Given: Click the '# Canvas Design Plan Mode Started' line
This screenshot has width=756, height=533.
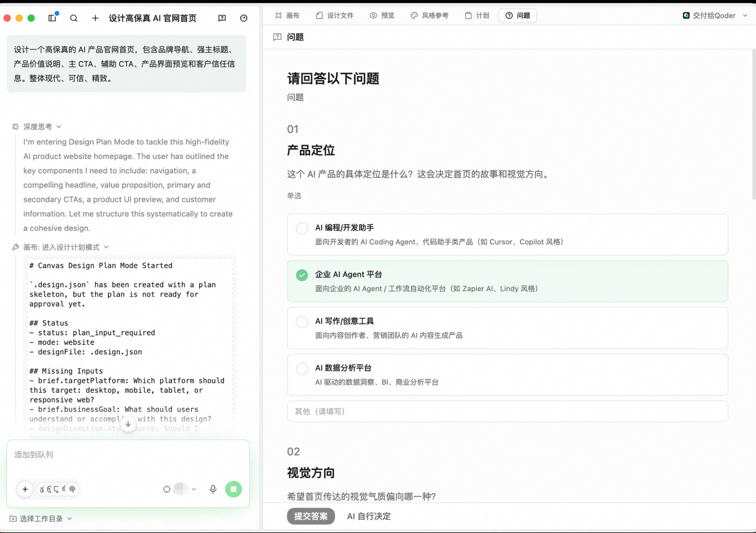Looking at the screenshot, I should pyautogui.click(x=101, y=265).
